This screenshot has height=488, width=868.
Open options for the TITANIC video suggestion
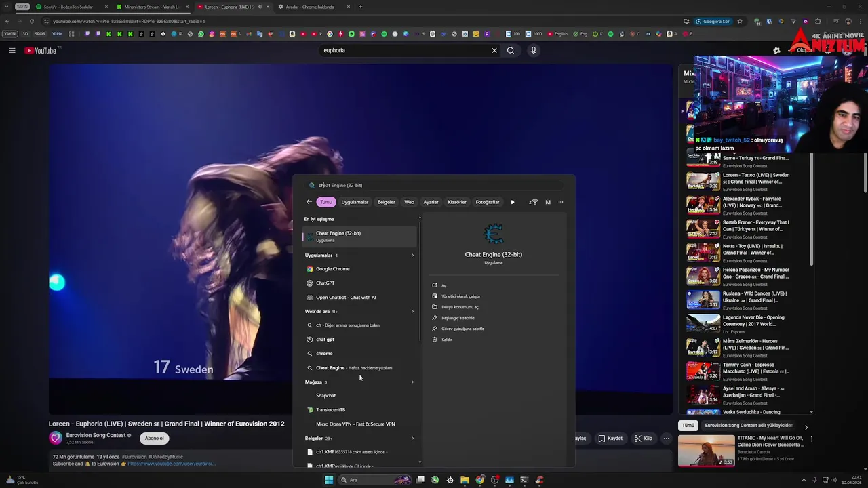[811, 439]
